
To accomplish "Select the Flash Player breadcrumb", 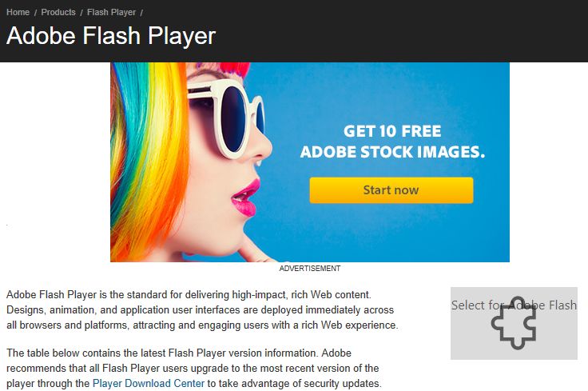I will [111, 12].
